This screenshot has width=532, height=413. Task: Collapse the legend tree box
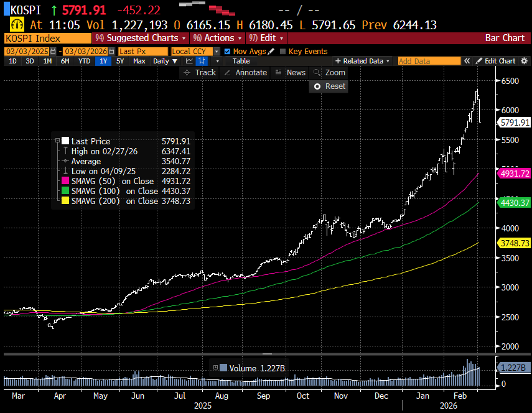pos(57,141)
